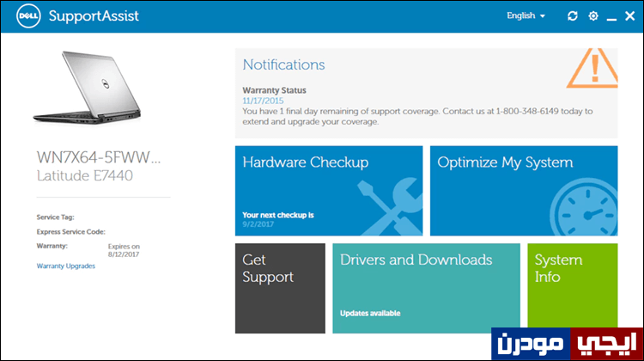Open the English language dropdown

click(x=526, y=15)
